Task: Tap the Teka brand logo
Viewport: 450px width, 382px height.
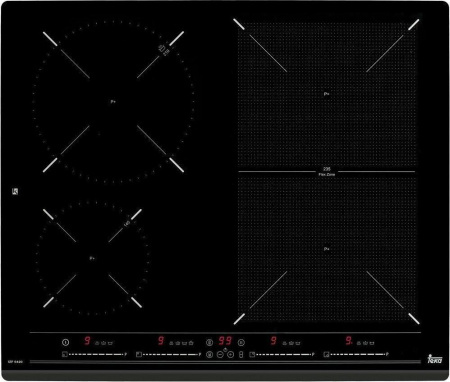Action: [435, 359]
